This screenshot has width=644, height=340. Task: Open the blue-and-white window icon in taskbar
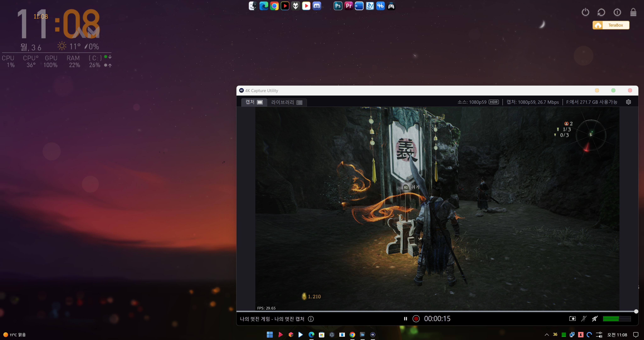coord(342,334)
